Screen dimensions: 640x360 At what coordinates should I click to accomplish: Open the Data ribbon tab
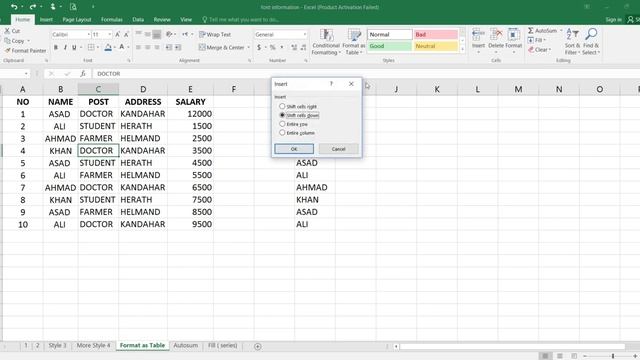pos(138,20)
